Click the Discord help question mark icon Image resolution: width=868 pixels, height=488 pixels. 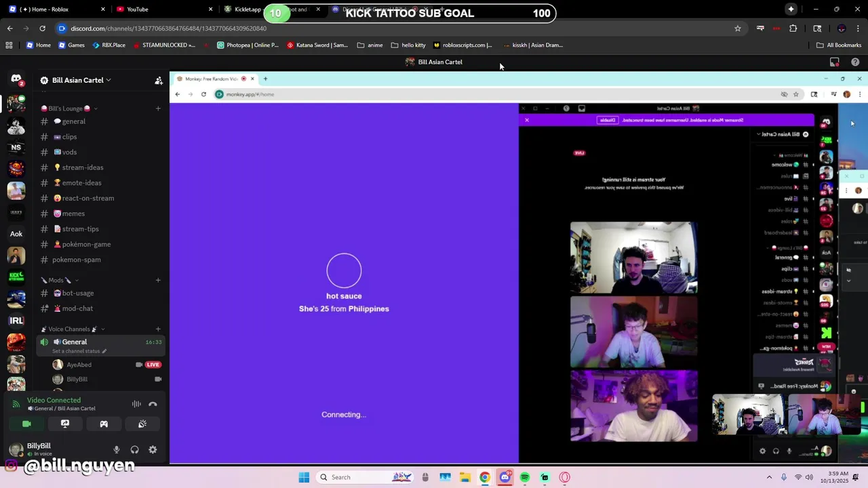click(x=855, y=62)
